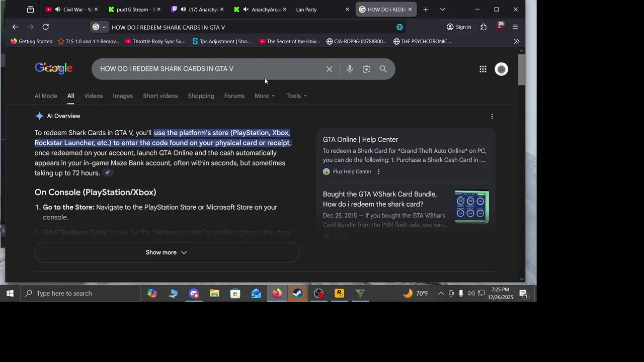Viewport: 644px width, 362px height.
Task: Open THE PSYCHOTRONIC bookmark
Action: coord(423,42)
